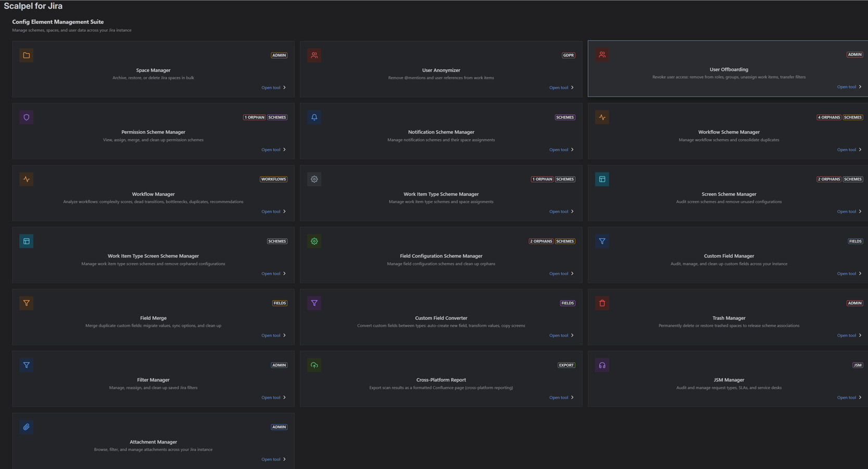This screenshot has width=868, height=469.
Task: Click the Notification Scheme Manager bell icon
Action: (315, 117)
